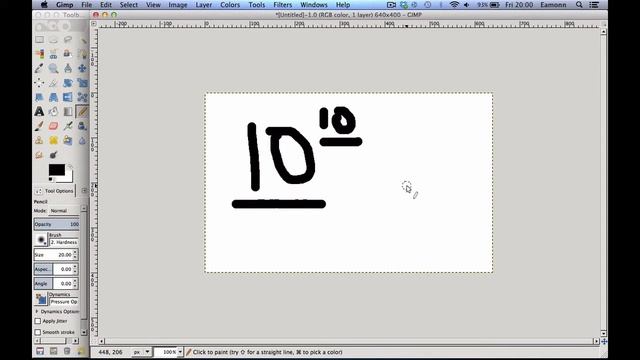Select the Color Picker eyedropper tool
Screen dimensions: 640x360
coord(39,68)
